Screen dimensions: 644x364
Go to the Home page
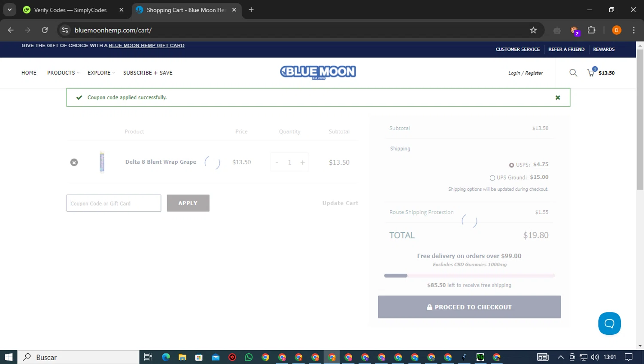click(x=29, y=73)
